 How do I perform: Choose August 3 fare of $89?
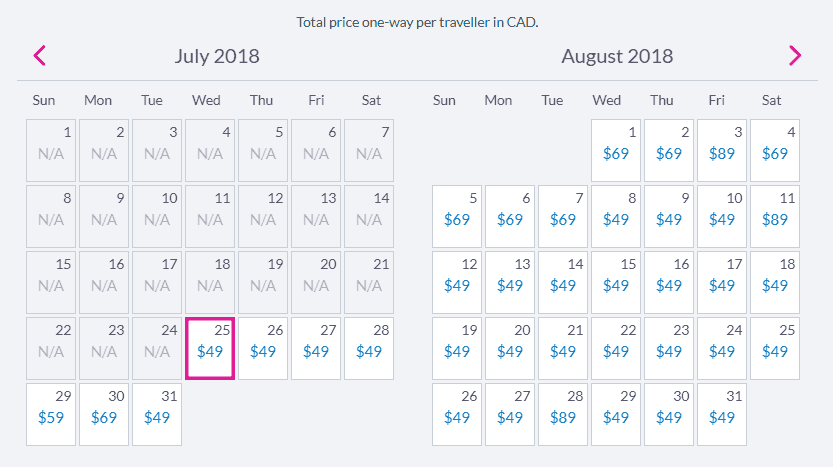point(722,150)
